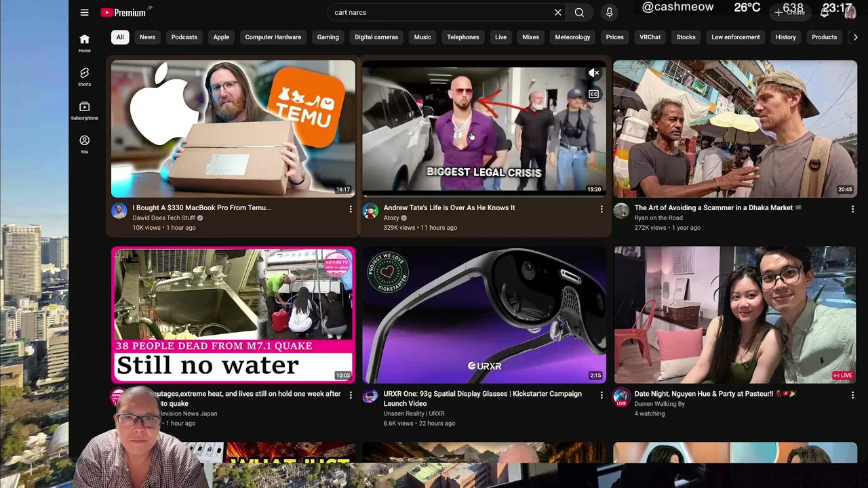
Task: Choose the Stocks chip
Action: [x=686, y=37]
